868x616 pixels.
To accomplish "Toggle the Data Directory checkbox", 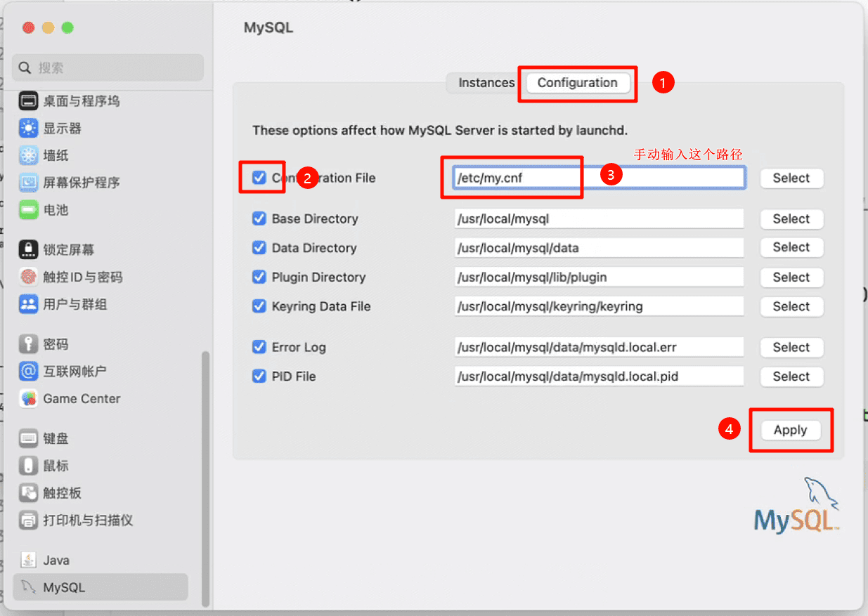I will [259, 248].
